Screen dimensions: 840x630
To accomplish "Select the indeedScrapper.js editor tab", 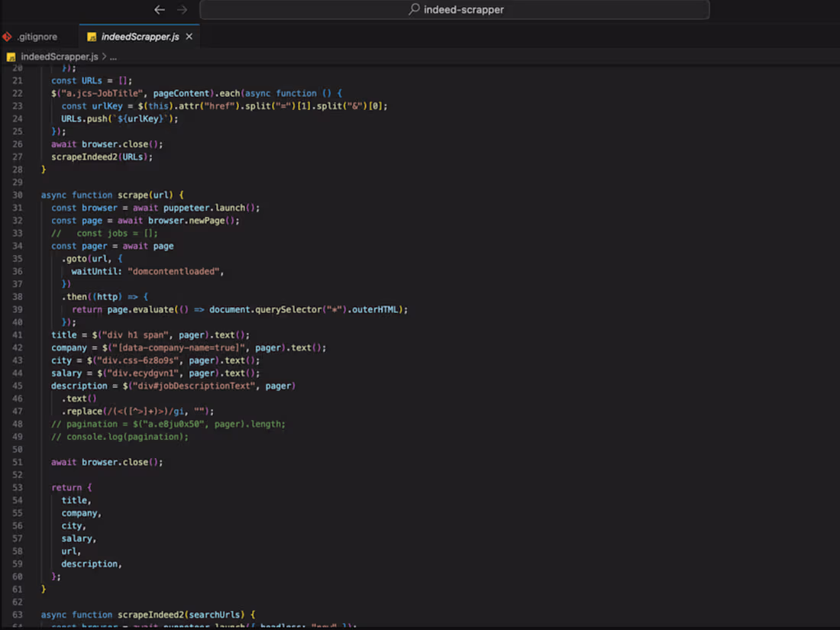I will pyautogui.click(x=140, y=37).
